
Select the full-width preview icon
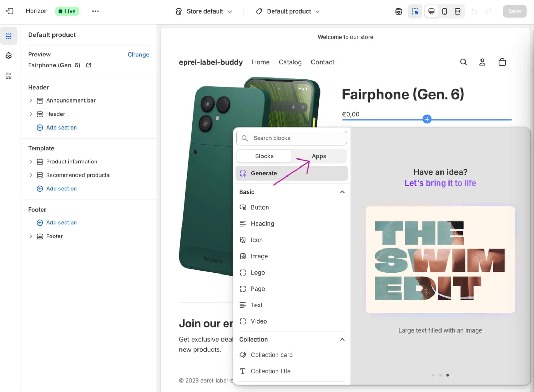tap(458, 11)
